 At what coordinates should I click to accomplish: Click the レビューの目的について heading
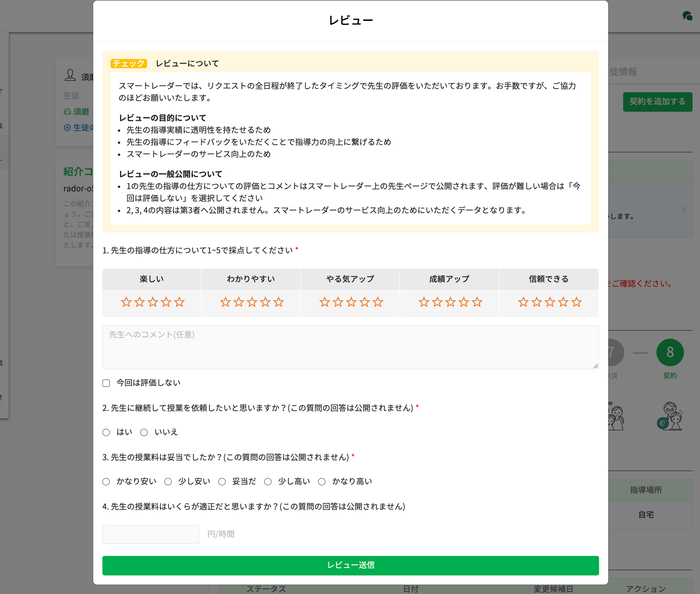pos(162,118)
